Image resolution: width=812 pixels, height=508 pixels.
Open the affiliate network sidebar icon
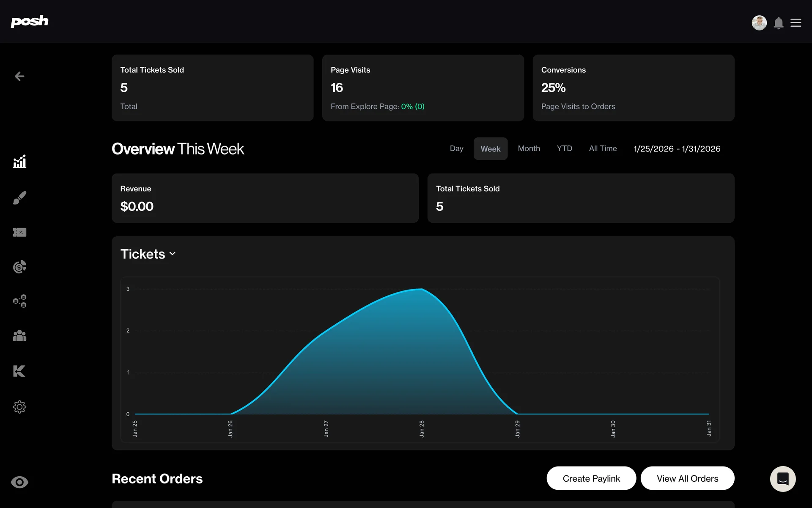19,301
